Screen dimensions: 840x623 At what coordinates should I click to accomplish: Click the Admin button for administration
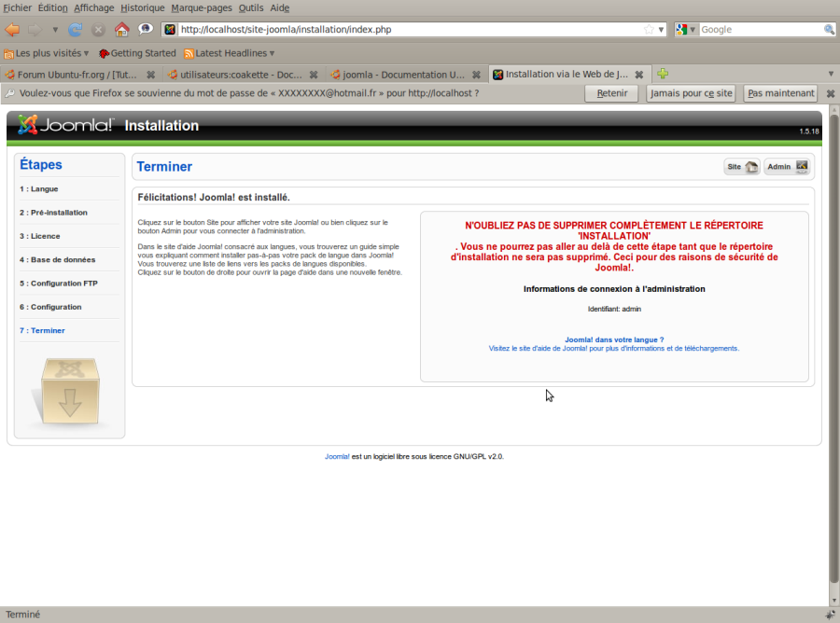coord(787,166)
